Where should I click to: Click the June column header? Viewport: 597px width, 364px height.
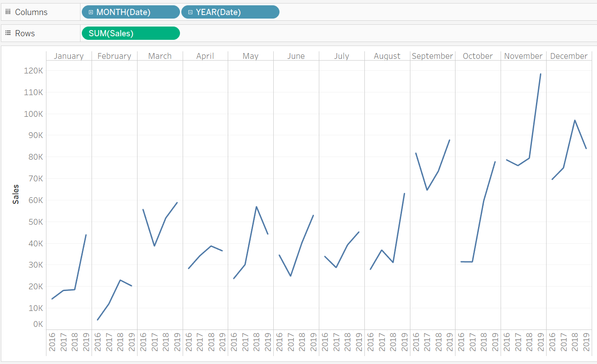(296, 56)
